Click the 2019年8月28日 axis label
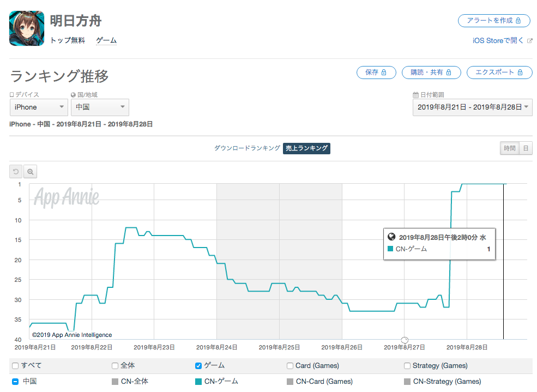 pos(467,347)
